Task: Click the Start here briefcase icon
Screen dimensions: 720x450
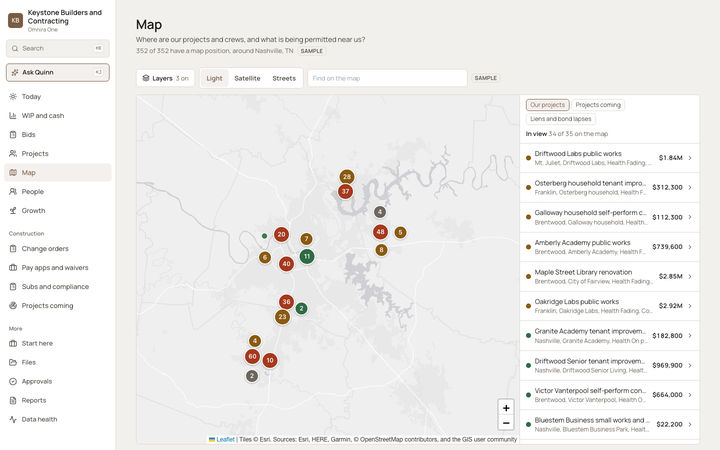Action: (x=13, y=343)
